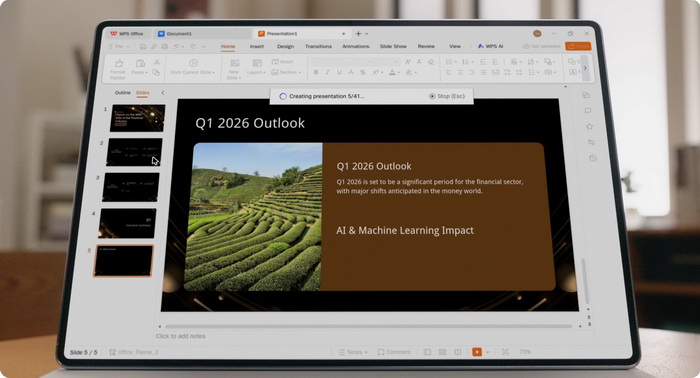
Task: Click the star icon in right sidebar
Action: (589, 126)
